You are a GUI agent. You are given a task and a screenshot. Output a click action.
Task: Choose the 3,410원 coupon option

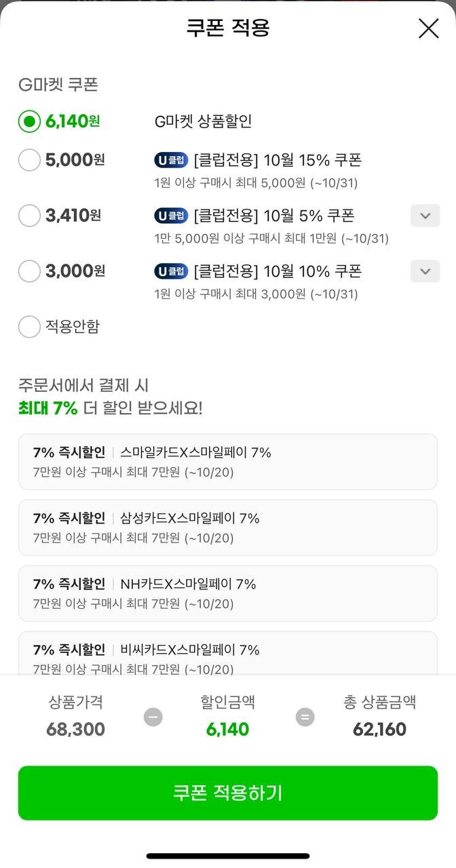[29, 216]
